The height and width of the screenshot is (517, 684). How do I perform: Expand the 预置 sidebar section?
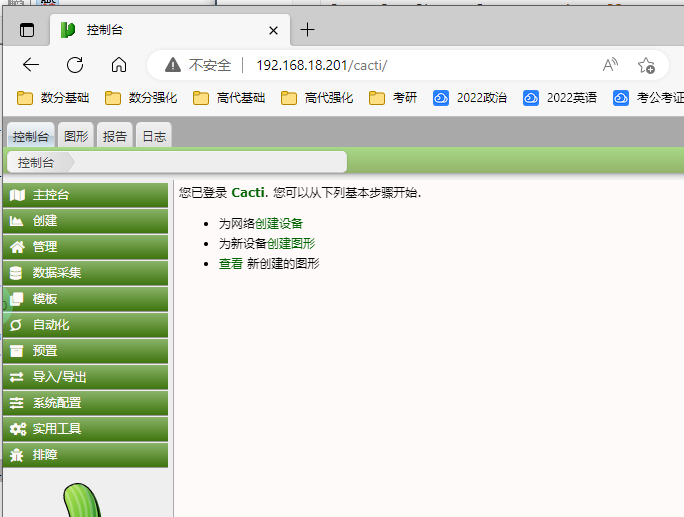point(45,350)
